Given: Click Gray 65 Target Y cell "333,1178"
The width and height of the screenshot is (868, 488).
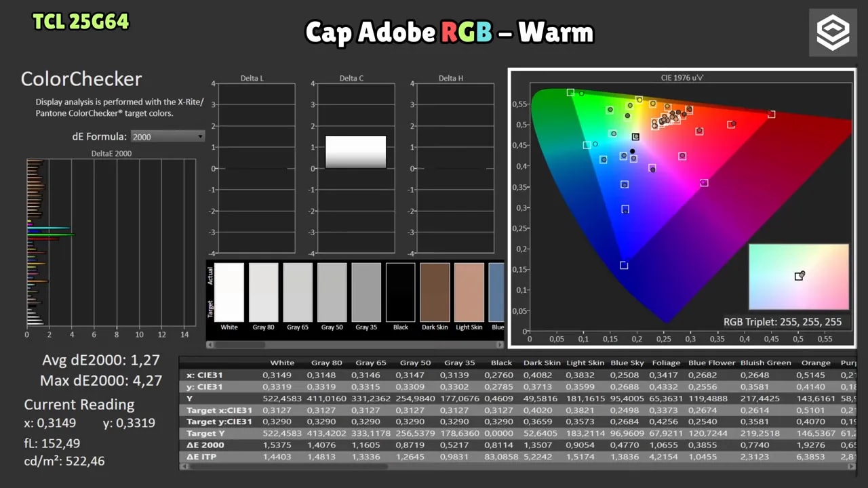Looking at the screenshot, I should (371, 433).
